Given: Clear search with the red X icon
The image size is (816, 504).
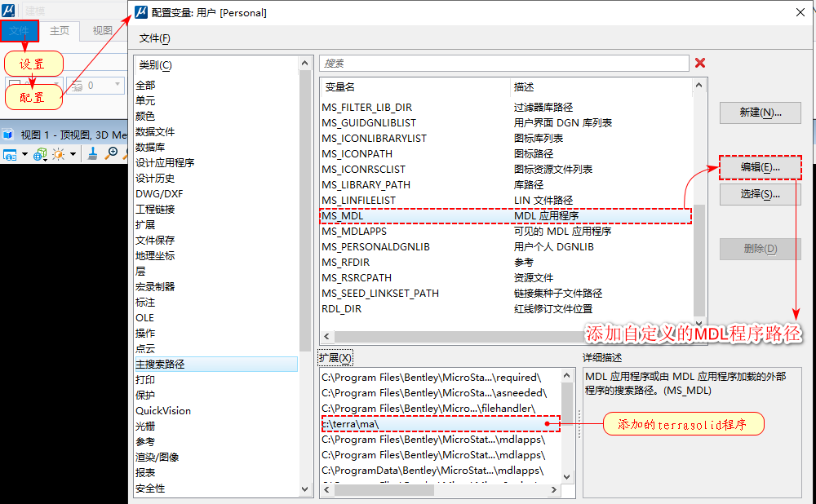Looking at the screenshot, I should pos(700,63).
